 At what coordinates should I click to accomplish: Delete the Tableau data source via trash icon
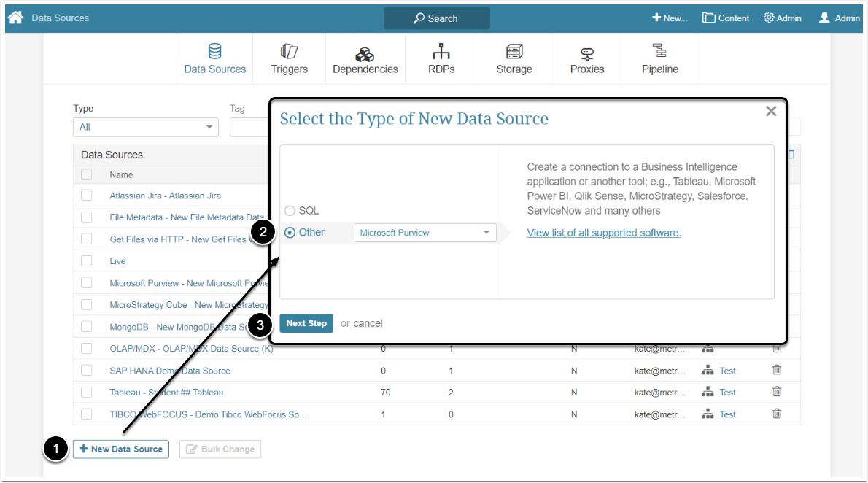point(777,392)
